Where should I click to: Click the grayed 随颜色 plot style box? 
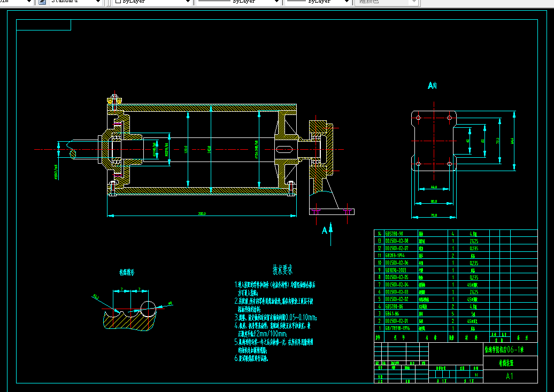(386, 2)
